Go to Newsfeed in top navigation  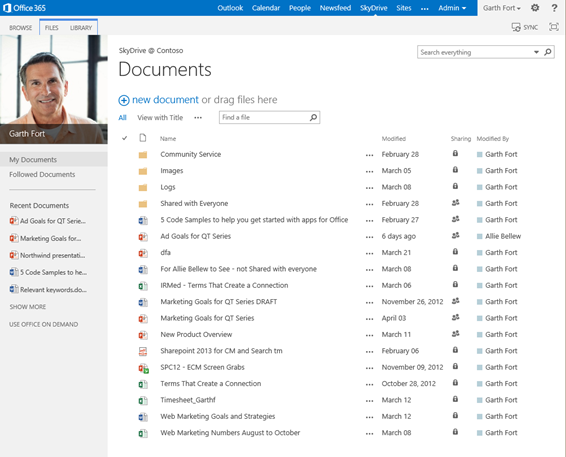coord(335,8)
